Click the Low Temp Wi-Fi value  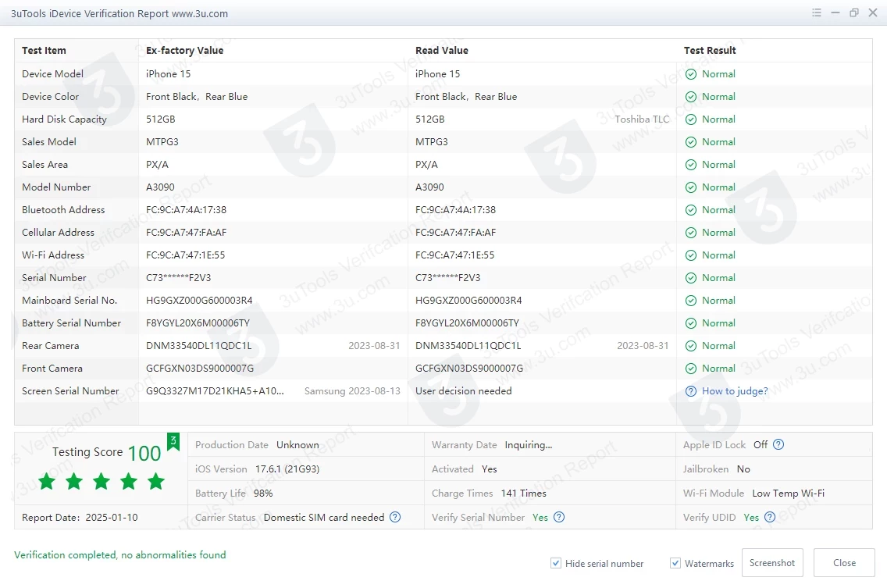click(x=789, y=493)
